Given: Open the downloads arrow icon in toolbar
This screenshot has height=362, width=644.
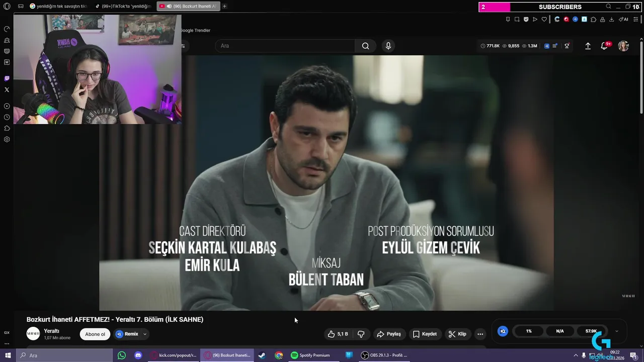Looking at the screenshot, I should [612, 19].
